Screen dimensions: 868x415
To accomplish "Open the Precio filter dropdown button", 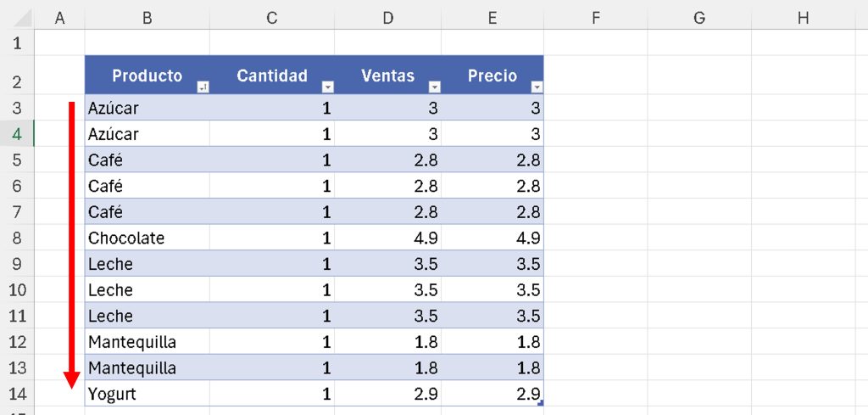I will pos(536,87).
